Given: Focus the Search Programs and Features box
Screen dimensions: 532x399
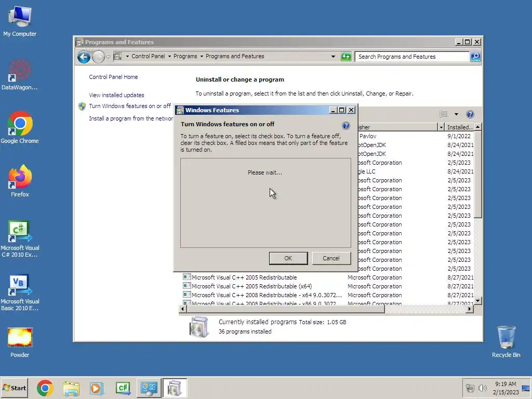Looking at the screenshot, I should pos(412,57).
